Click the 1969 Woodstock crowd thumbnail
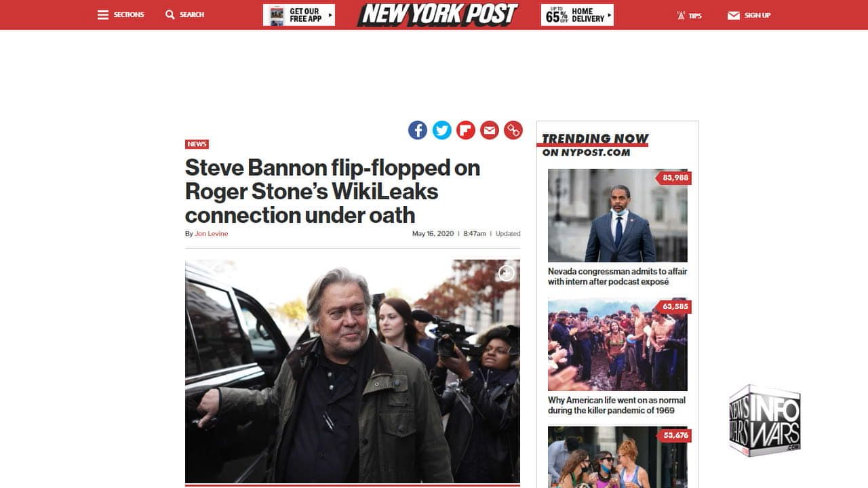This screenshot has width=868, height=488. point(617,344)
